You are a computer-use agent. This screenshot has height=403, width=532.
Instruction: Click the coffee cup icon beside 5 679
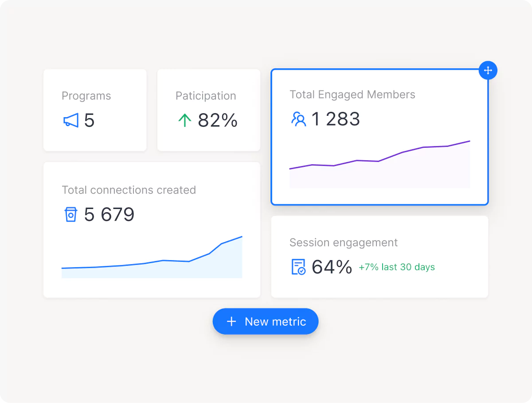[x=70, y=214]
